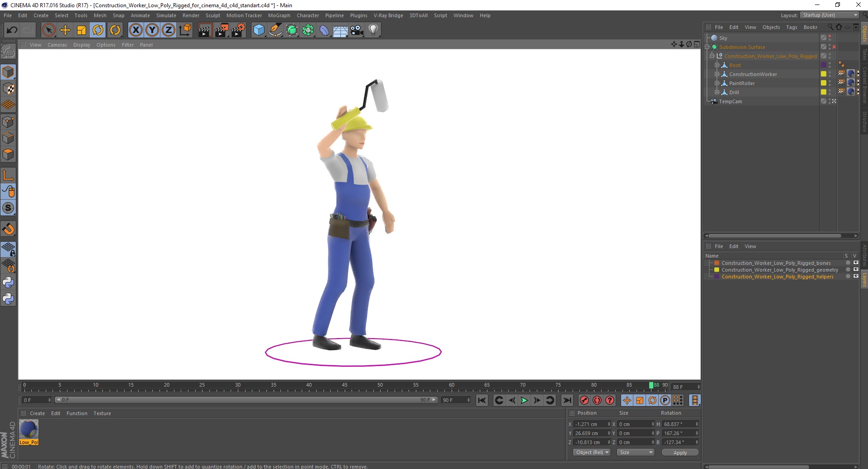Screen dimensions: 868x469
Task: Toggle the Y axis lock
Action: click(152, 30)
